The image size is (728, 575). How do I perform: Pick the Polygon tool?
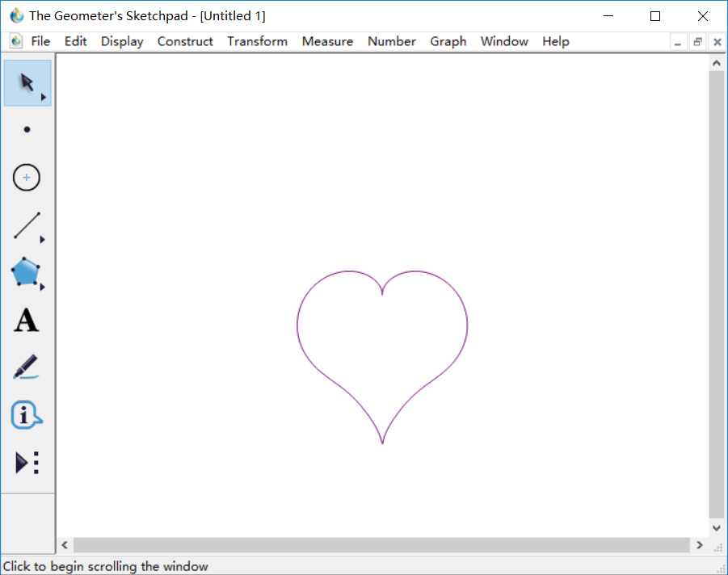26,273
